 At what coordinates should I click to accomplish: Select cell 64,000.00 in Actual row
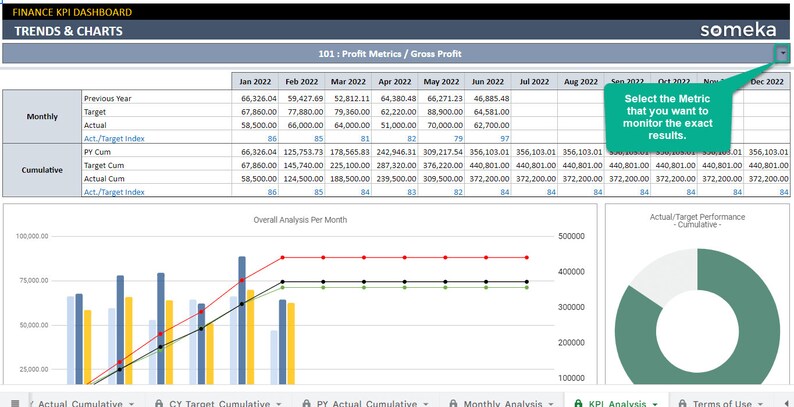[x=348, y=125]
